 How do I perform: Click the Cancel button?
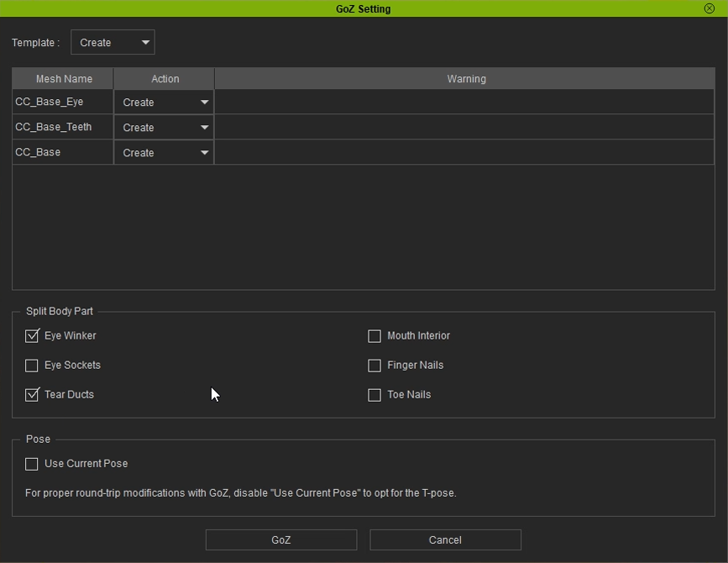(x=445, y=540)
